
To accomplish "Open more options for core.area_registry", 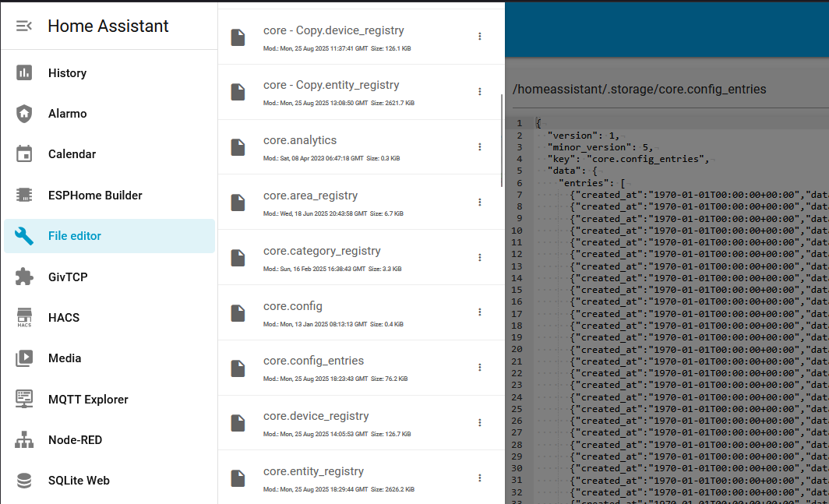I will click(480, 202).
